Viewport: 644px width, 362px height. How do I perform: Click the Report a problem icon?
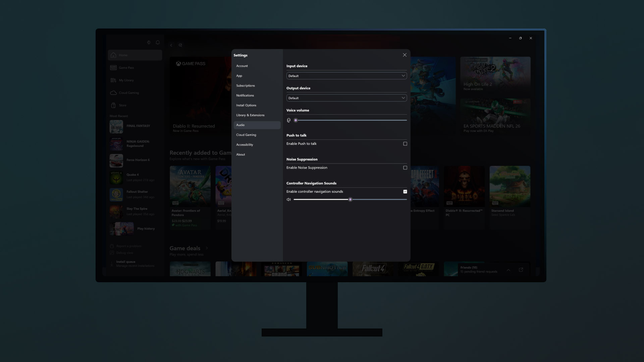pyautogui.click(x=112, y=246)
